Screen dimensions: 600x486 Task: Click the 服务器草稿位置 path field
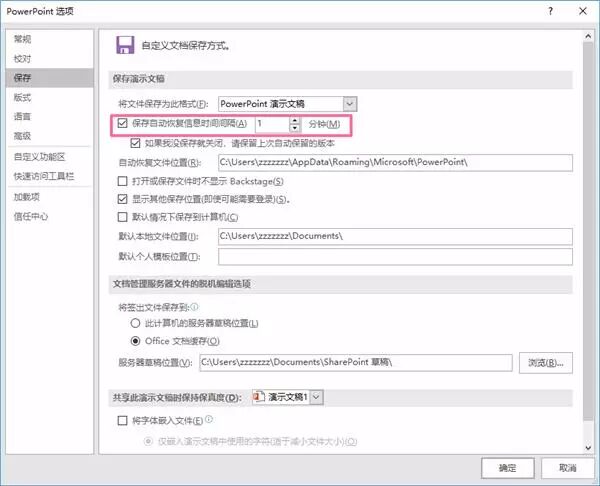[356, 362]
